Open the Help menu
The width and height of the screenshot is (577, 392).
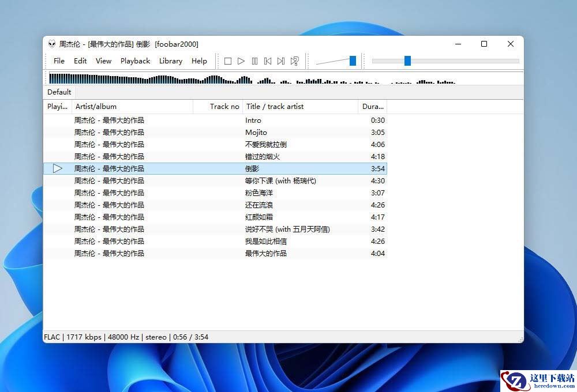click(199, 61)
